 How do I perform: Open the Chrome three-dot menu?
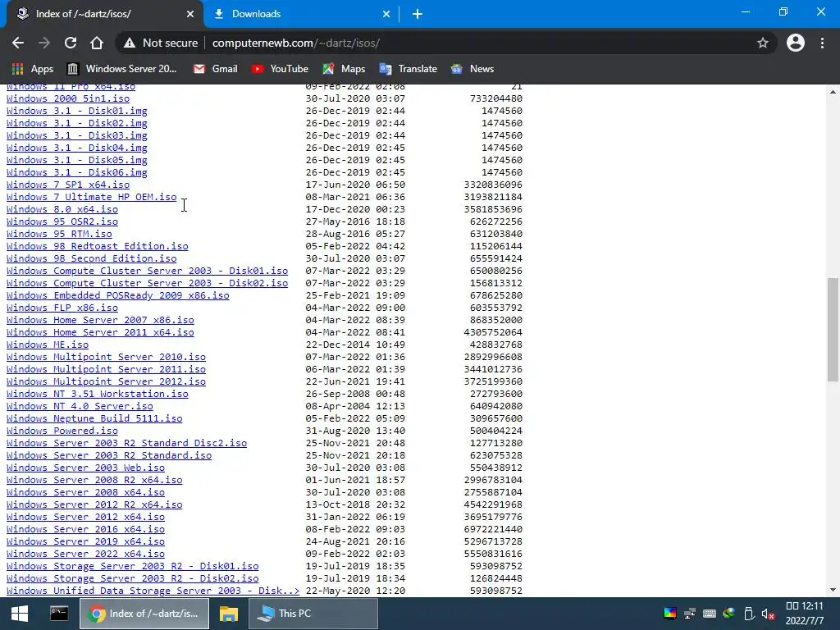coord(822,43)
